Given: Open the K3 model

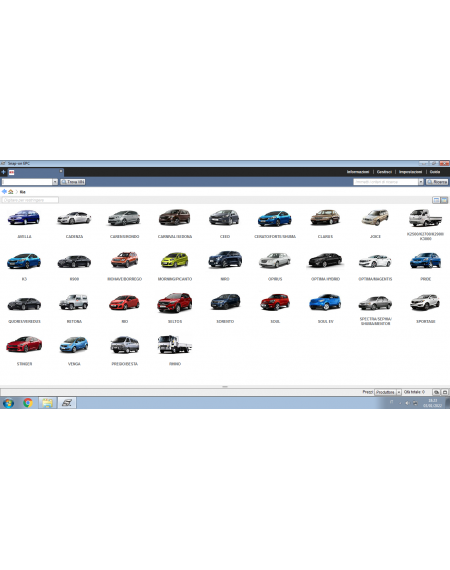Looking at the screenshot, I should pos(24,261).
